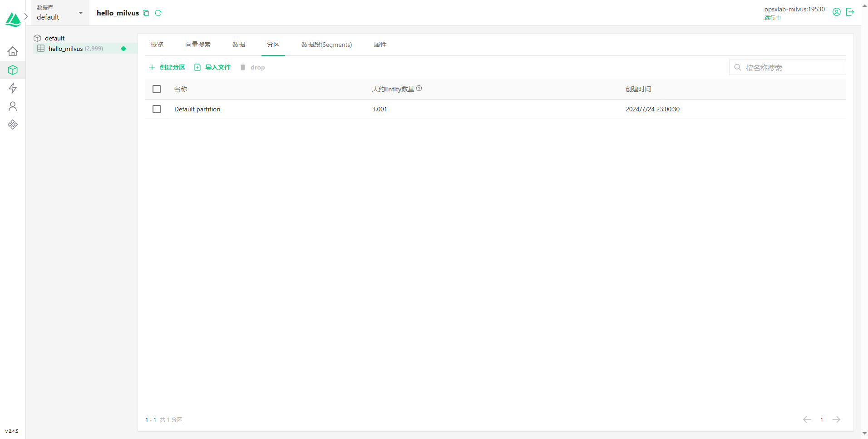This screenshot has width=868, height=439.
Task: Check the Default partition row checkbox
Action: click(x=157, y=109)
